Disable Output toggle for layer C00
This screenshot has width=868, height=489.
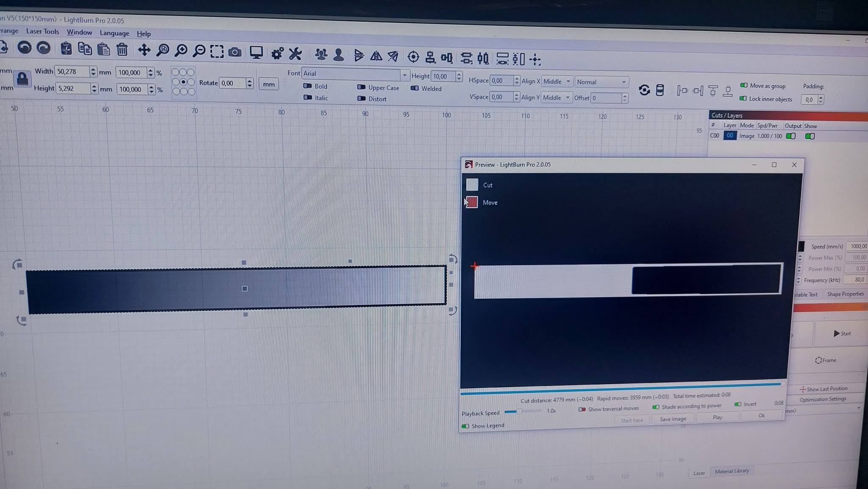pos(790,136)
